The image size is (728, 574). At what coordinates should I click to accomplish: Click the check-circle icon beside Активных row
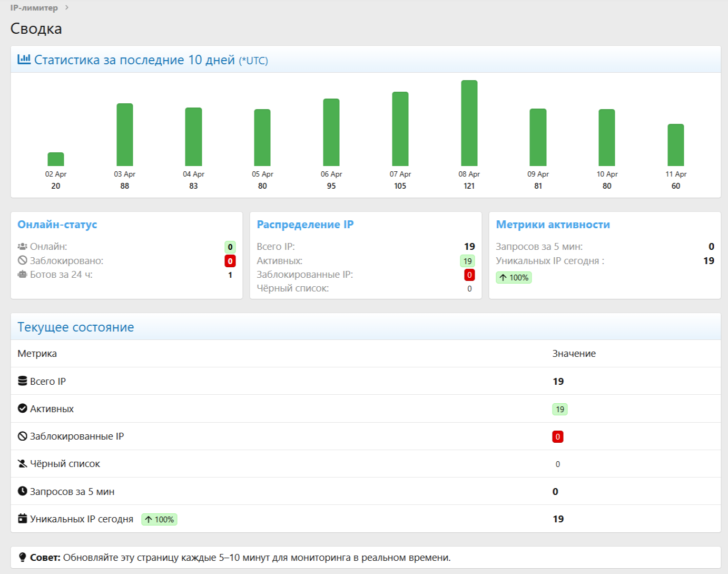click(x=23, y=408)
